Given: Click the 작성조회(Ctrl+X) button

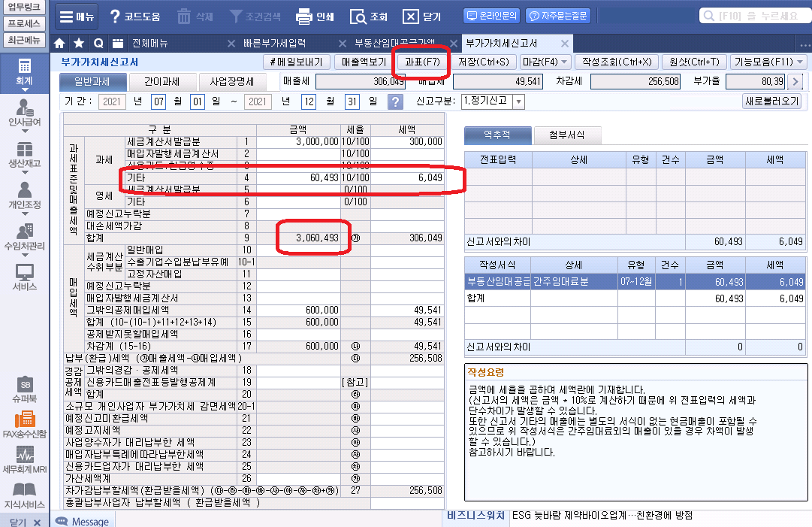Looking at the screenshot, I should click(x=617, y=62).
